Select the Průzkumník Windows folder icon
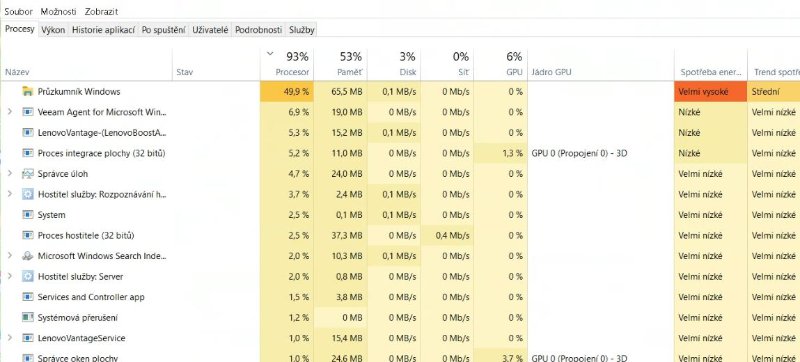 coord(28,92)
